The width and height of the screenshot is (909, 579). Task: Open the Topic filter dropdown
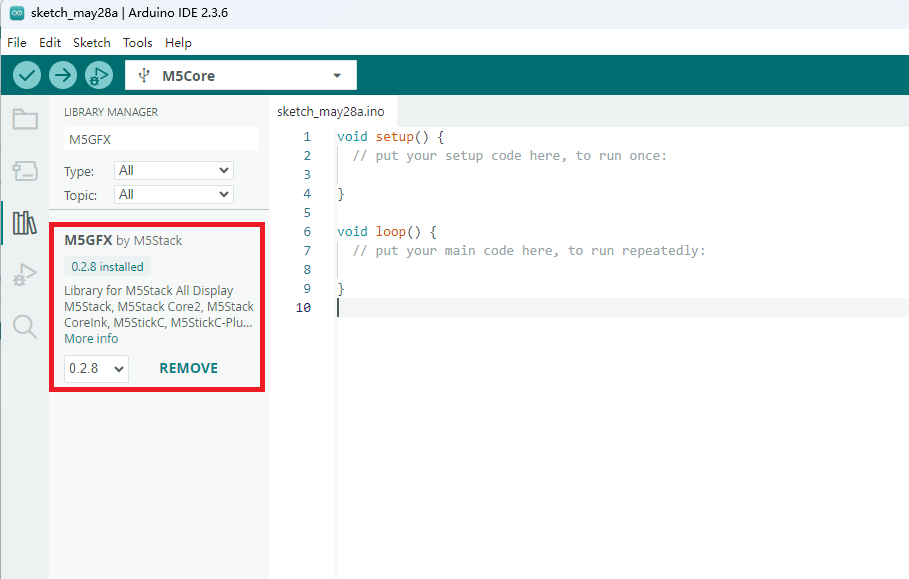coord(174,195)
